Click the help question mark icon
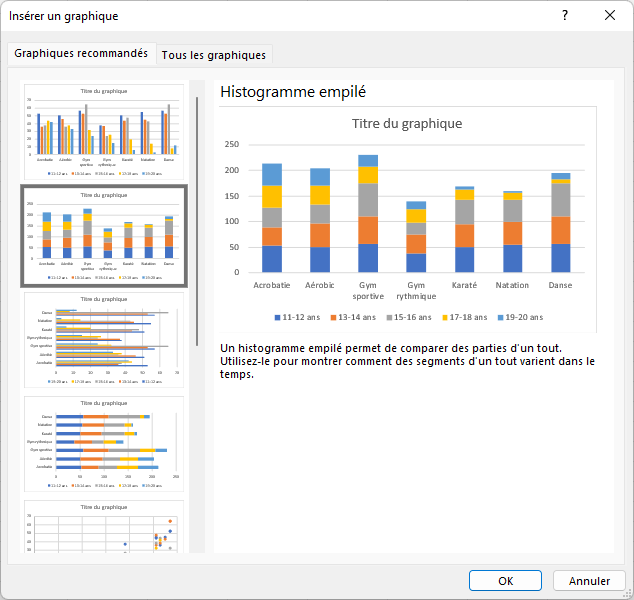The image size is (634, 600). pyautogui.click(x=565, y=15)
